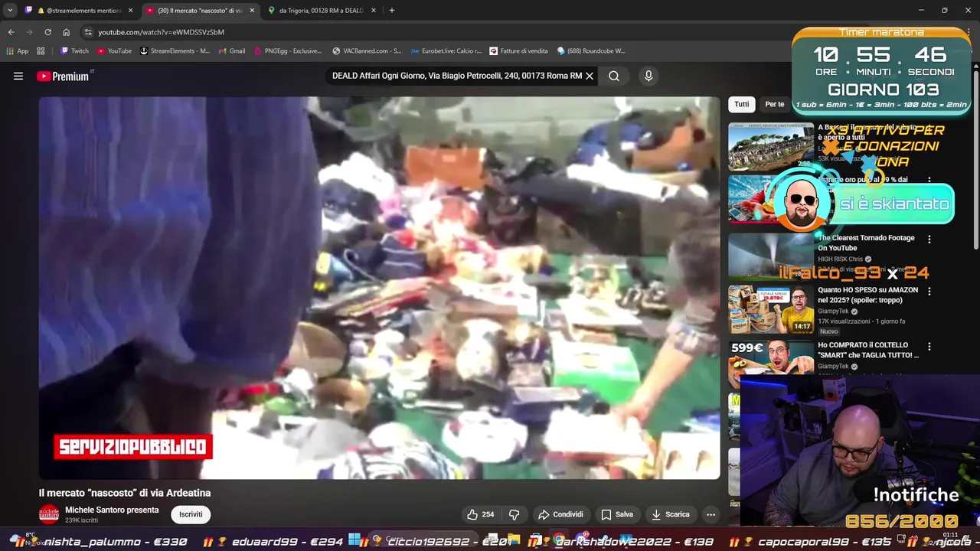Click the youtube.com address bar URL
The height and width of the screenshot is (551, 980).
161,32
